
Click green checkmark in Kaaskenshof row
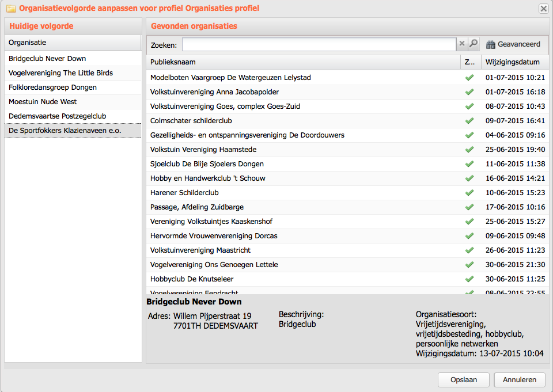click(469, 222)
